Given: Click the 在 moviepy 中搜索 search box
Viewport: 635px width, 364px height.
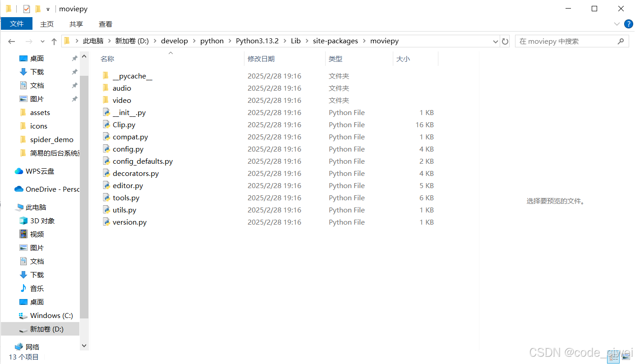Looking at the screenshot, I should click(572, 41).
